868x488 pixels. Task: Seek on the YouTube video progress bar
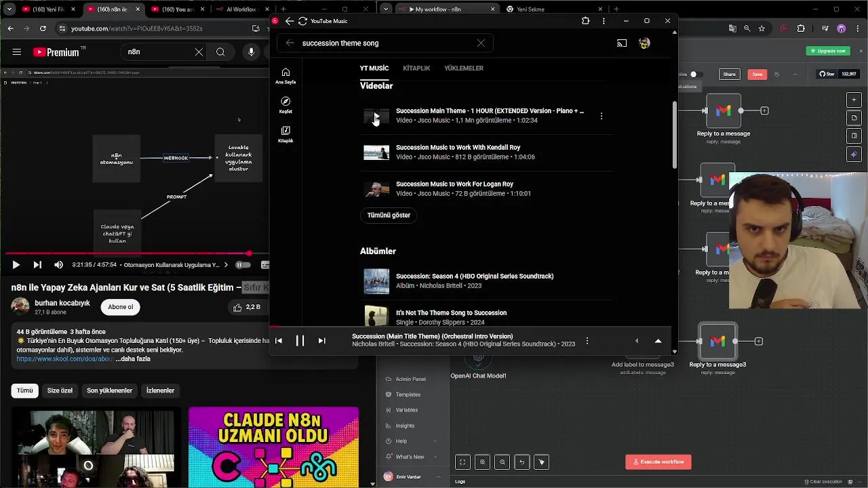(136, 253)
